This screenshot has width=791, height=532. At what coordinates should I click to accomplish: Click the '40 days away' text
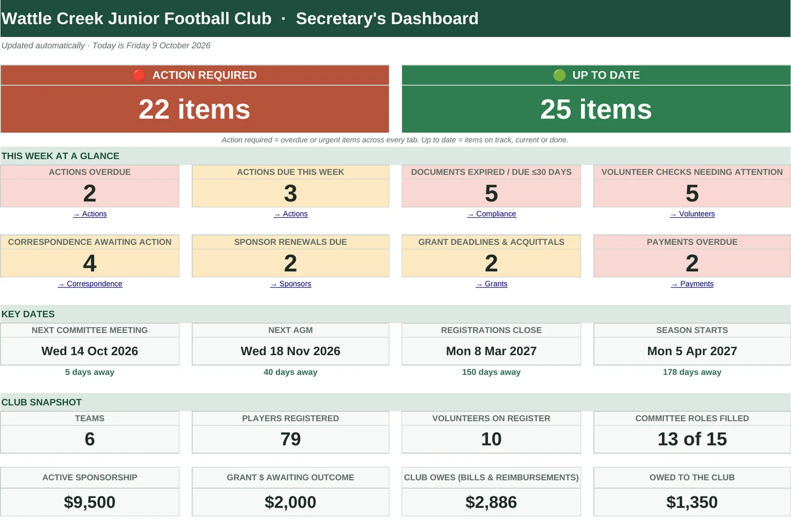pyautogui.click(x=291, y=372)
